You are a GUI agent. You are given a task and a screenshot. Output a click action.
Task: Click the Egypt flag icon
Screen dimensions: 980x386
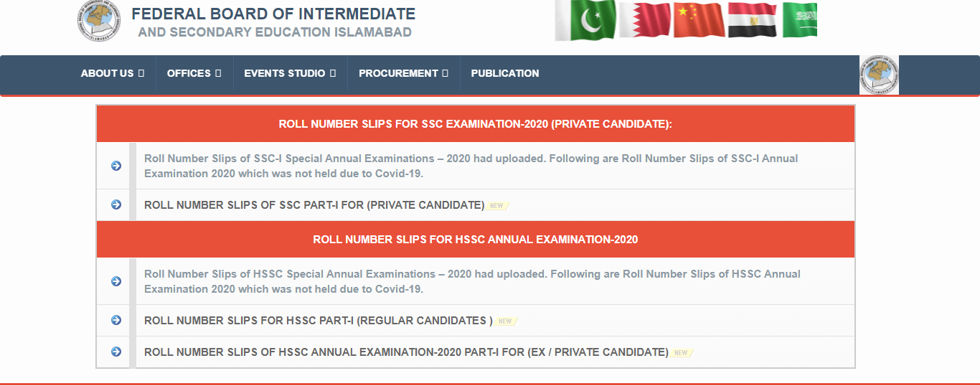point(753,19)
